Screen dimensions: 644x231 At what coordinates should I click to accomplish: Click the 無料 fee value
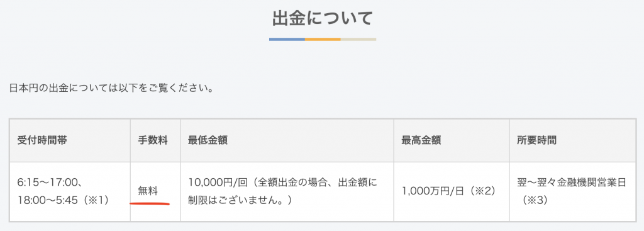[x=148, y=191]
